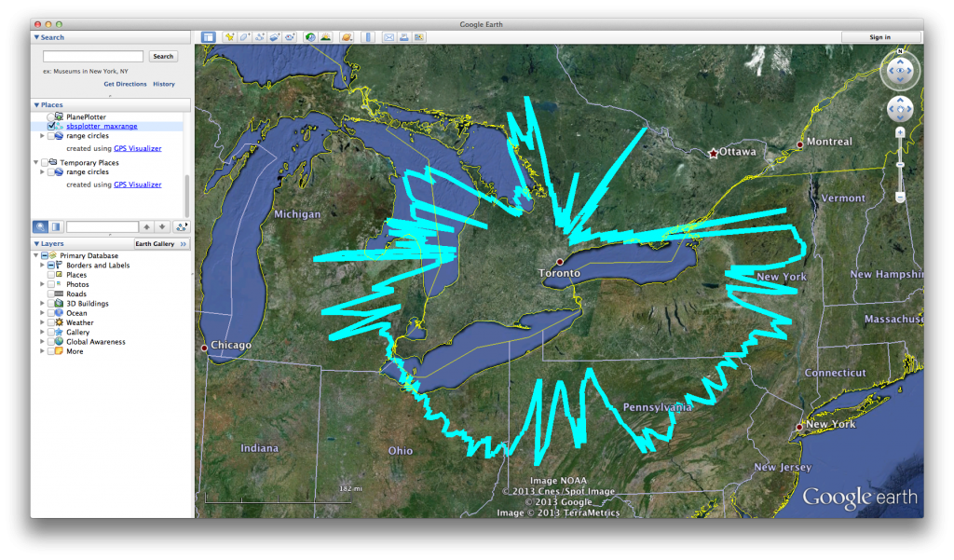The width and height of the screenshot is (954, 560).
Task: Click the Search button
Action: pos(163,56)
